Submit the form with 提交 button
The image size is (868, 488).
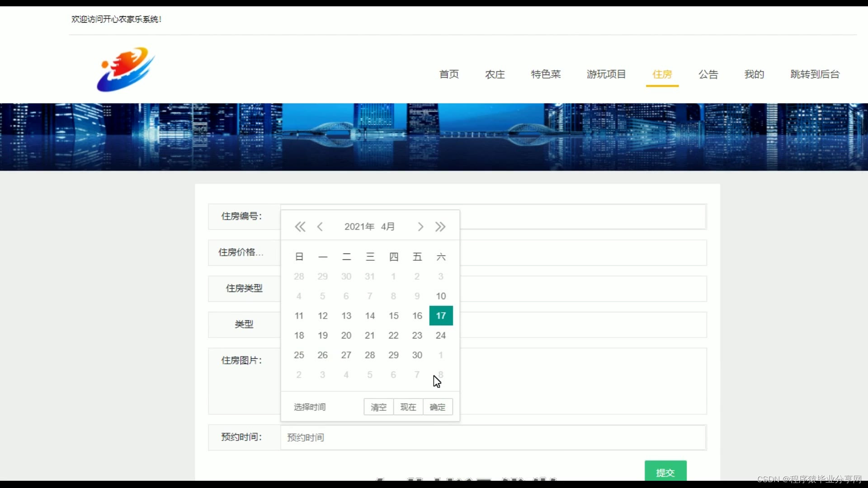[665, 472]
